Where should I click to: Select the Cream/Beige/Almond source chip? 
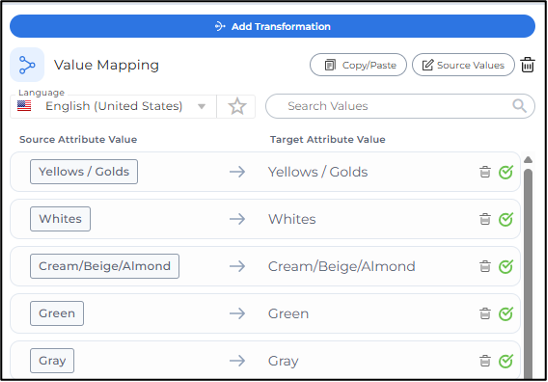point(105,266)
